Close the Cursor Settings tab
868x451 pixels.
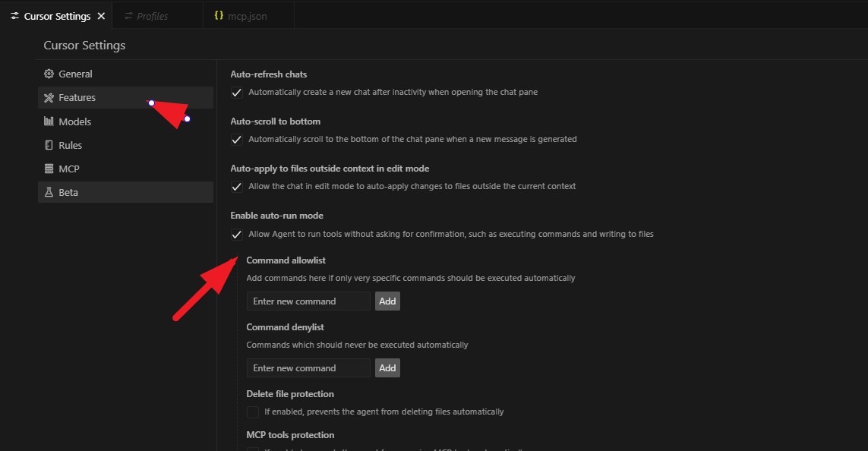point(101,16)
